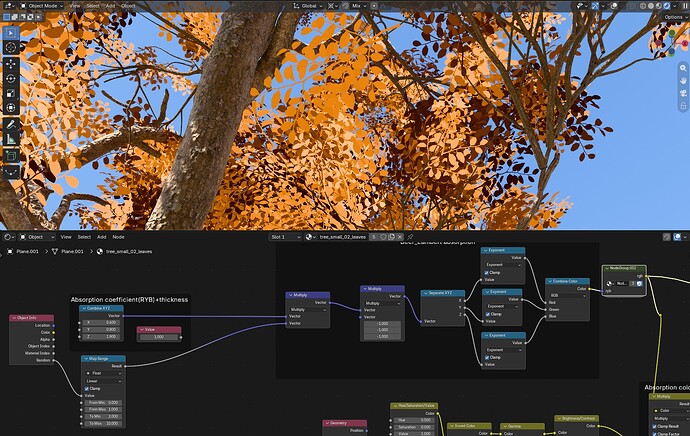Toggle Clamp on the top Exponent node
This screenshot has height=436, width=690.
pos(487,272)
